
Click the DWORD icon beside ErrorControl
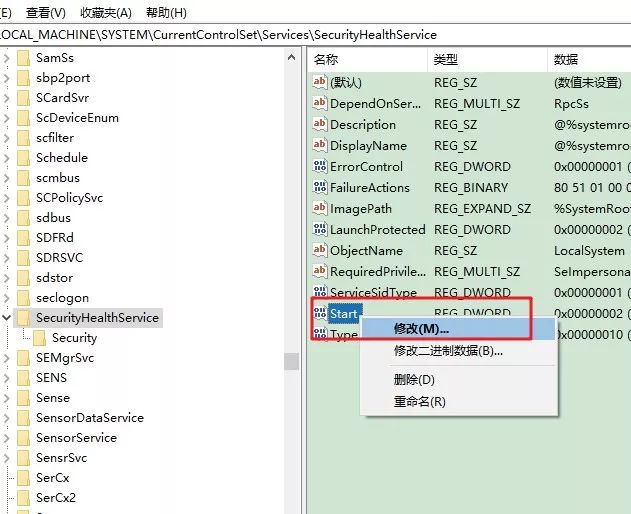tap(320, 167)
